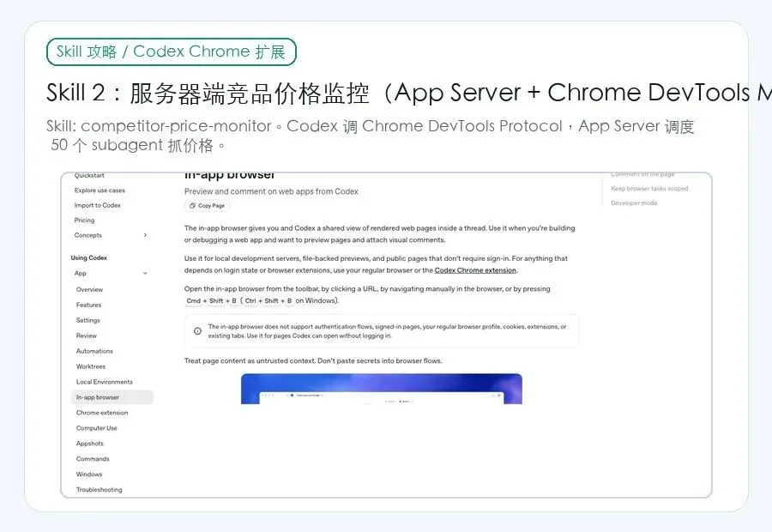
Task: Select Windows in the sidebar
Action: pyautogui.click(x=89, y=475)
